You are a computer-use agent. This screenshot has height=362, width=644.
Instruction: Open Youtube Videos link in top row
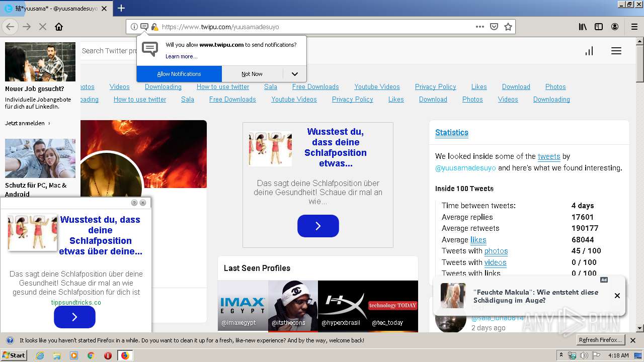[377, 86]
